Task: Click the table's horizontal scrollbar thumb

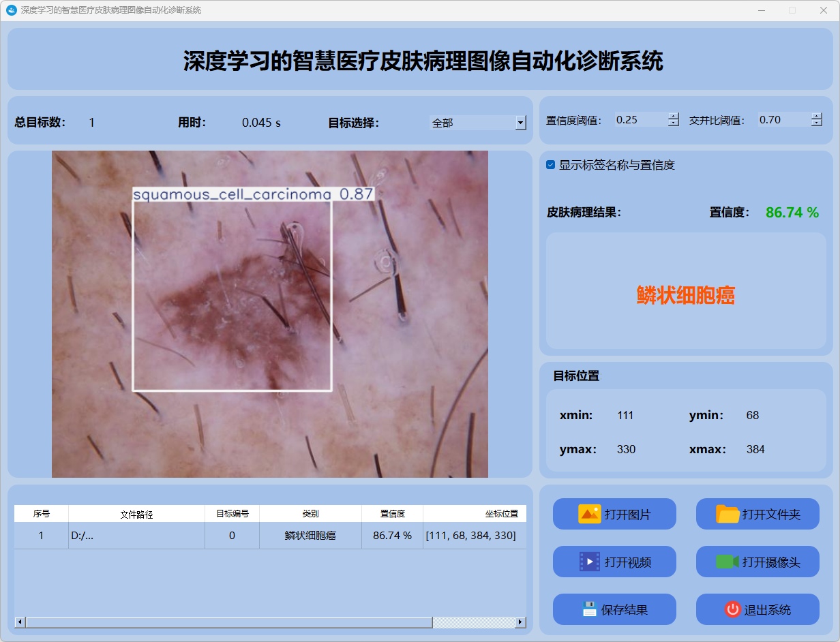Action: coord(228,622)
